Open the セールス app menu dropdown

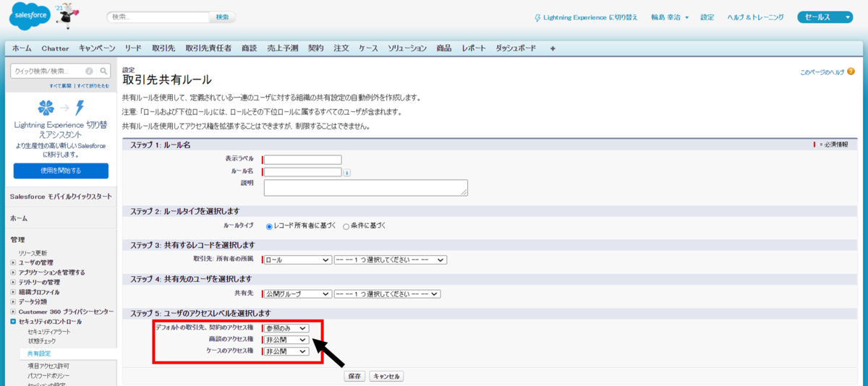coord(825,17)
